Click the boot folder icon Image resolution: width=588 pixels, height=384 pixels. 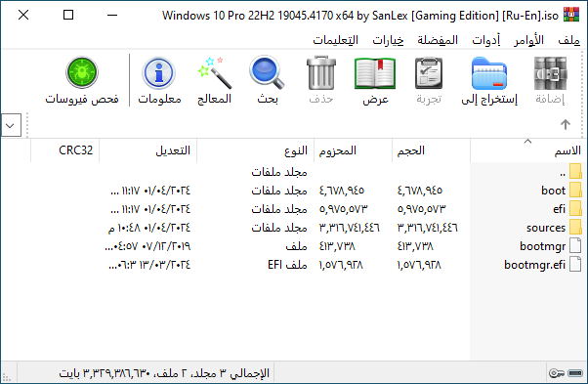coord(575,191)
